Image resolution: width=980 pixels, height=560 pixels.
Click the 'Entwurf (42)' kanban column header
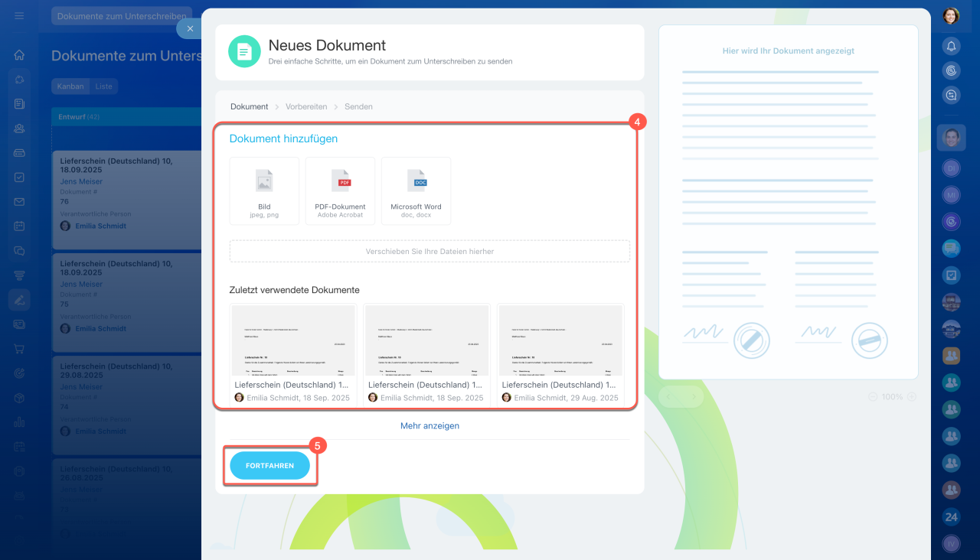pos(126,116)
